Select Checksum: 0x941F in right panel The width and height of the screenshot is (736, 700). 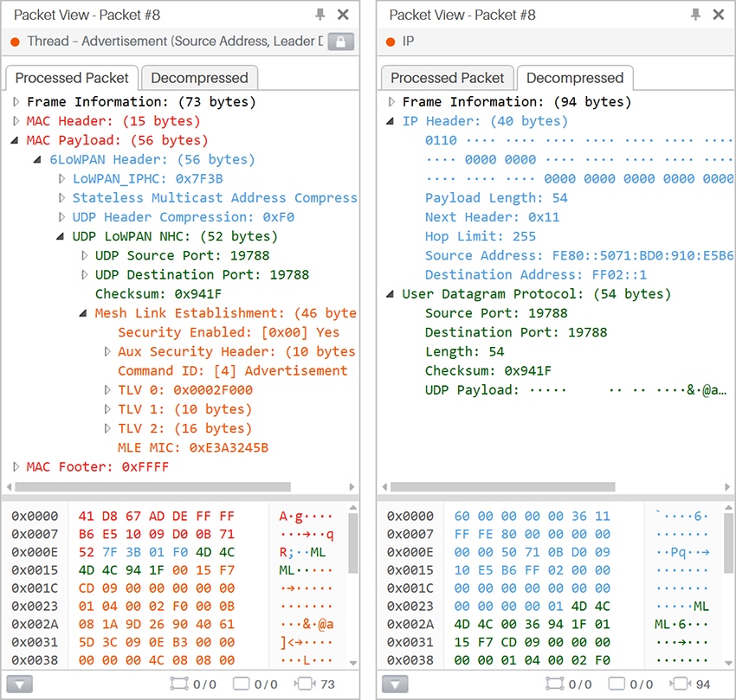pyautogui.click(x=488, y=371)
